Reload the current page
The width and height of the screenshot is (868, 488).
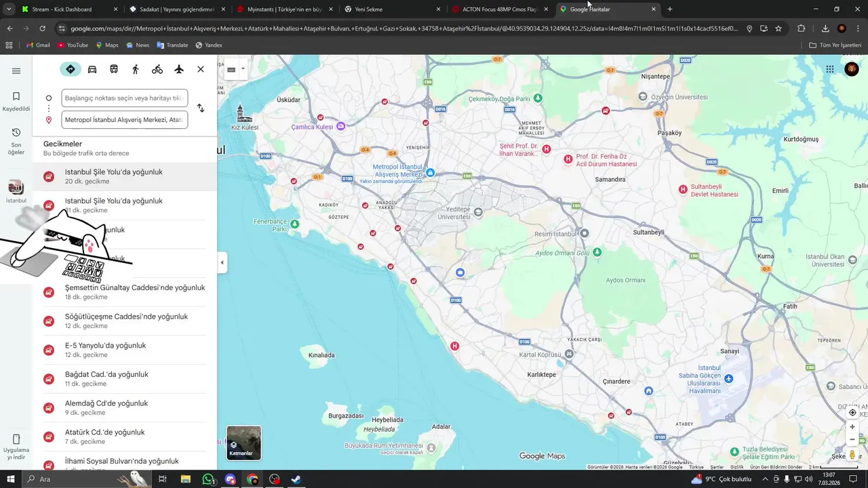[x=42, y=28]
